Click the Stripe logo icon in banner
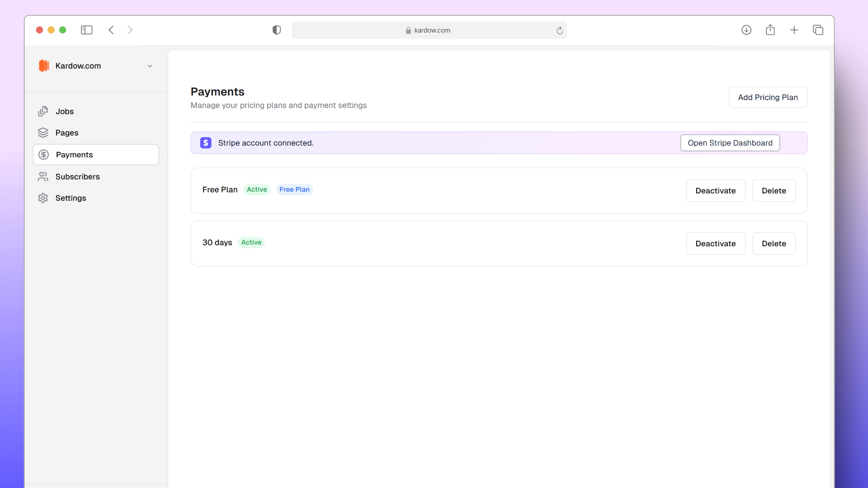This screenshot has height=488, width=868. tap(205, 142)
